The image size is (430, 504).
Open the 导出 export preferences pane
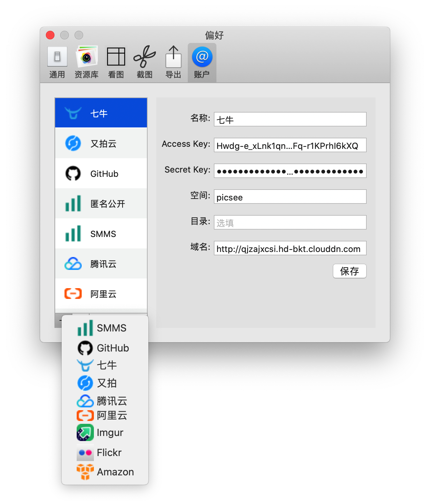pyautogui.click(x=173, y=63)
